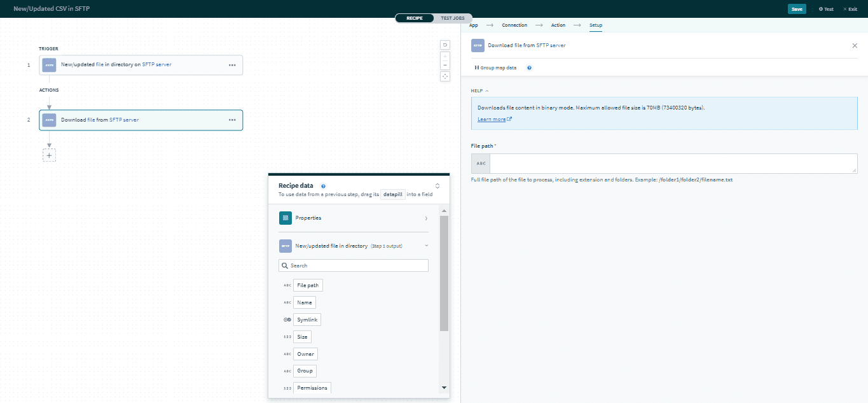Zoom out using the canvas minus icon
This screenshot has height=403, width=868.
[445, 65]
